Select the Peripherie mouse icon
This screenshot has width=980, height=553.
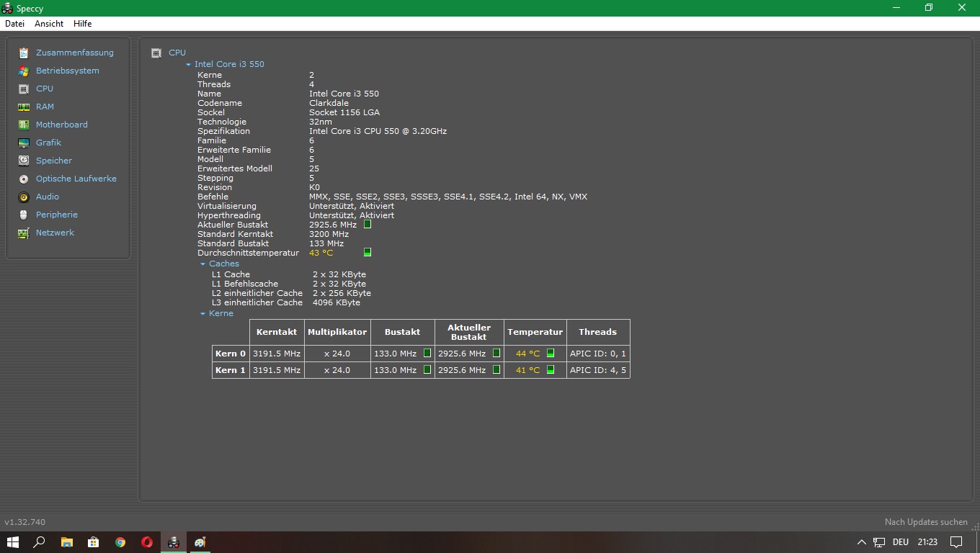[x=24, y=215]
